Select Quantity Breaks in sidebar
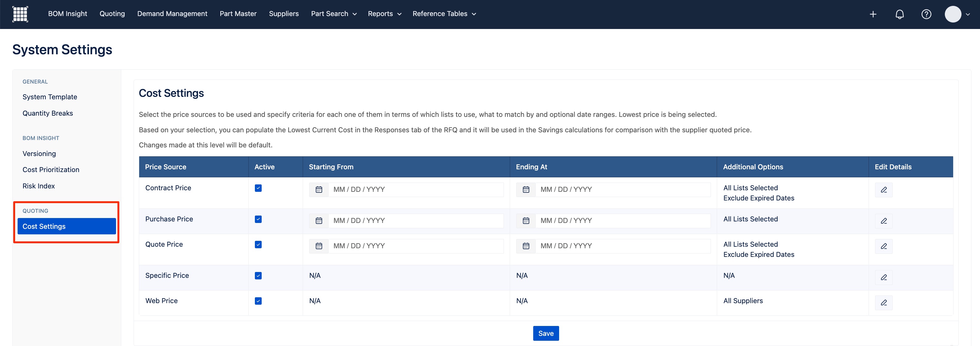Viewport: 980px width, 346px height. [x=48, y=113]
